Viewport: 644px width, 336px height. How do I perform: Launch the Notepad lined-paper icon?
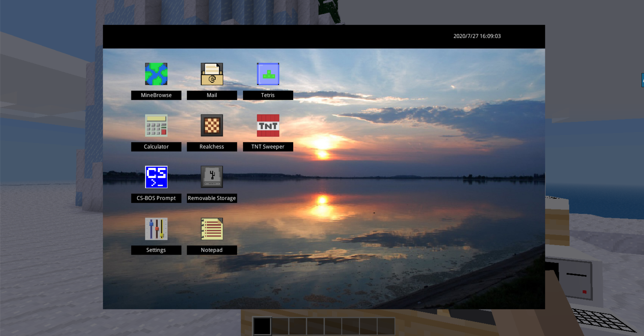[212, 229]
